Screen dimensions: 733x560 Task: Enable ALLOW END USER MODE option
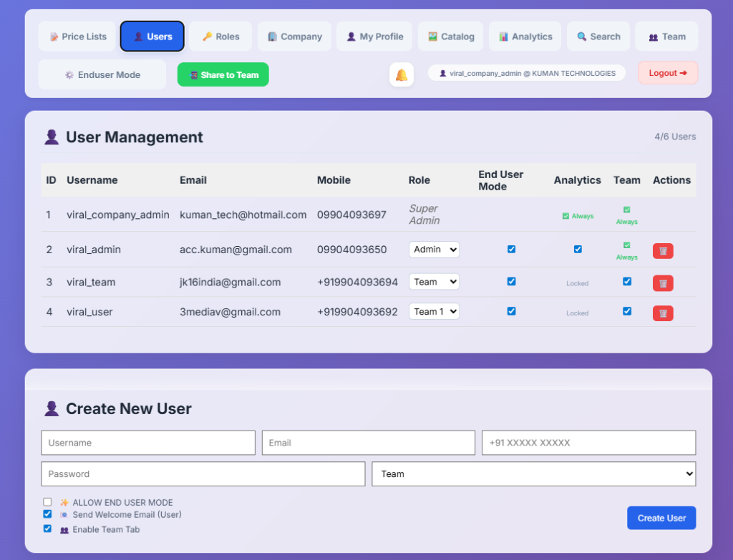pyautogui.click(x=47, y=501)
